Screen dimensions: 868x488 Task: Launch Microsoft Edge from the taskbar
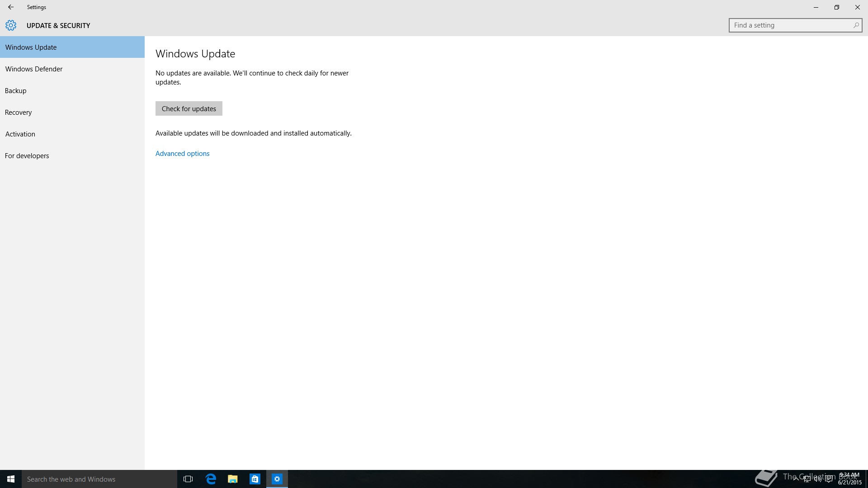[211, 479]
